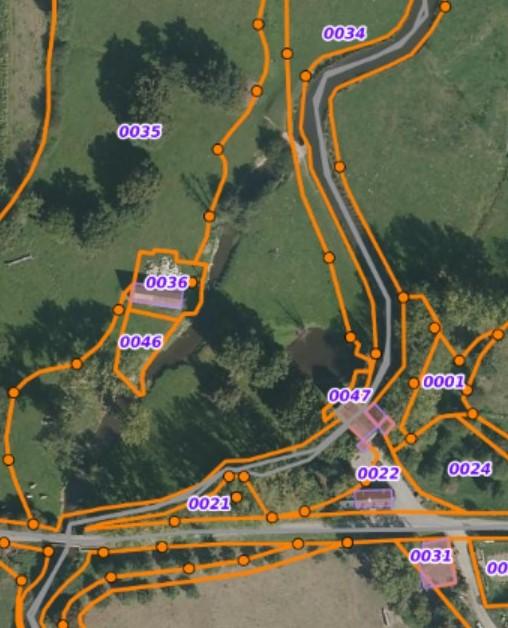The image size is (508, 628).
Task: Select the 0001 parcel label
Action: click(x=444, y=382)
